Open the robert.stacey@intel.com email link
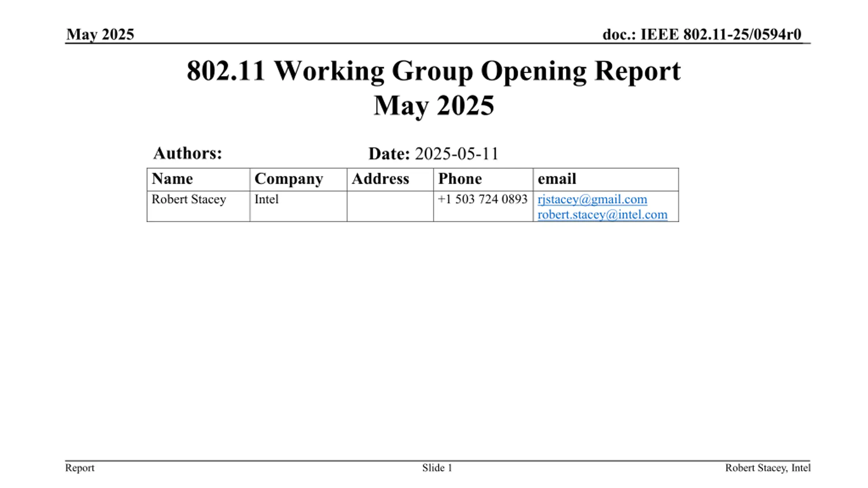Viewport: 868px width, 488px height. [x=602, y=215]
